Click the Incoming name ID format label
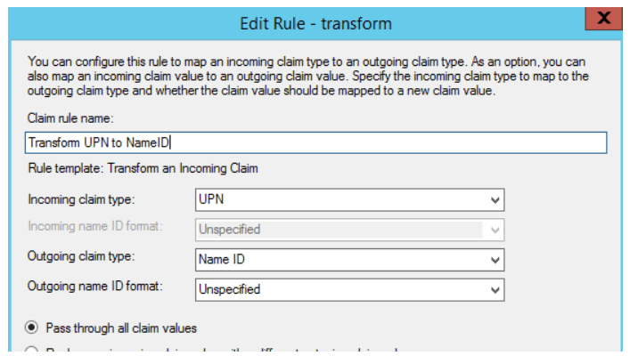This screenshot has width=638, height=364. (95, 227)
